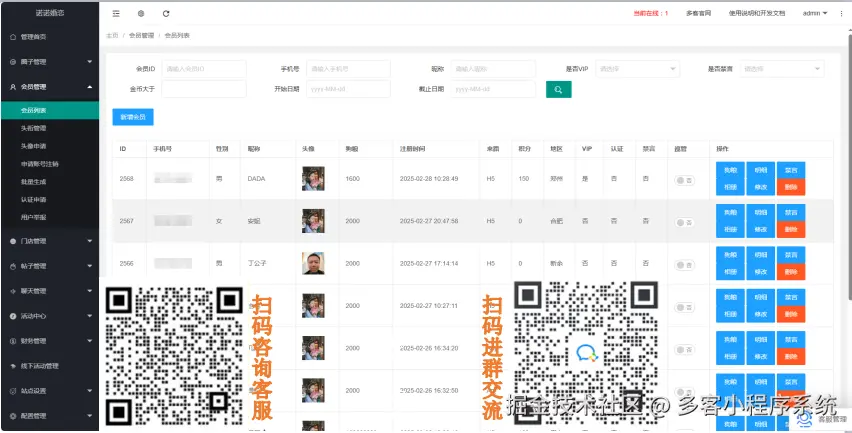
Task: Toggle the switch in member 2568 row
Action: pyautogui.click(x=685, y=180)
